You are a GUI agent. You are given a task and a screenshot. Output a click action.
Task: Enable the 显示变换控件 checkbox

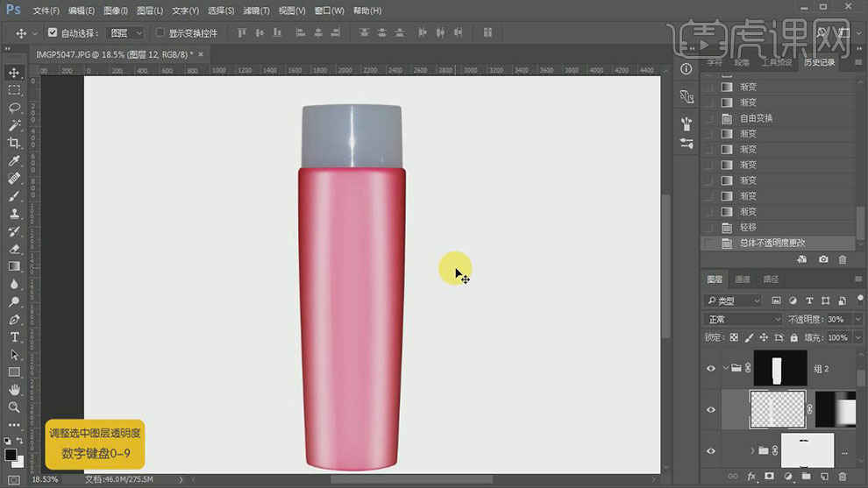[160, 33]
